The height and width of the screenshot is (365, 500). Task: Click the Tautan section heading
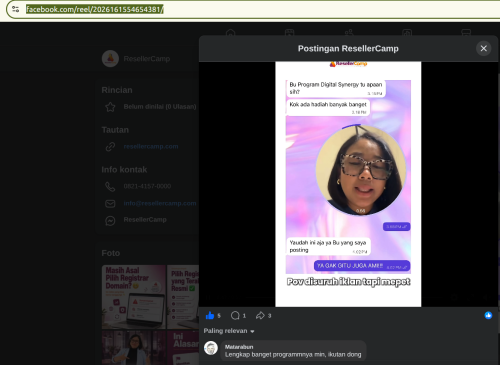(x=115, y=130)
